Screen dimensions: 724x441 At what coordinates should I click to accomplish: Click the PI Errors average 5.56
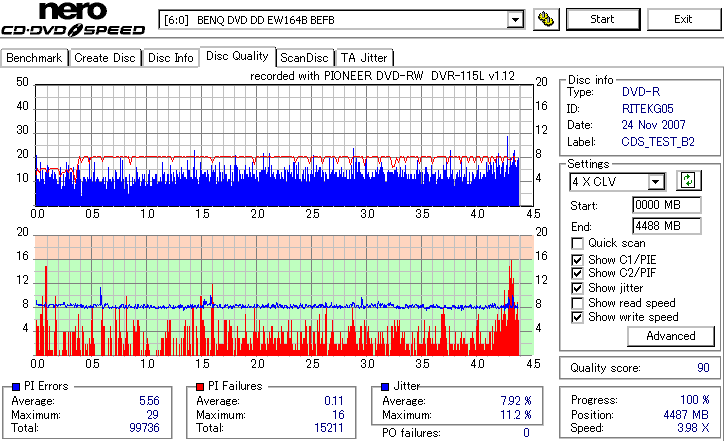click(x=149, y=401)
